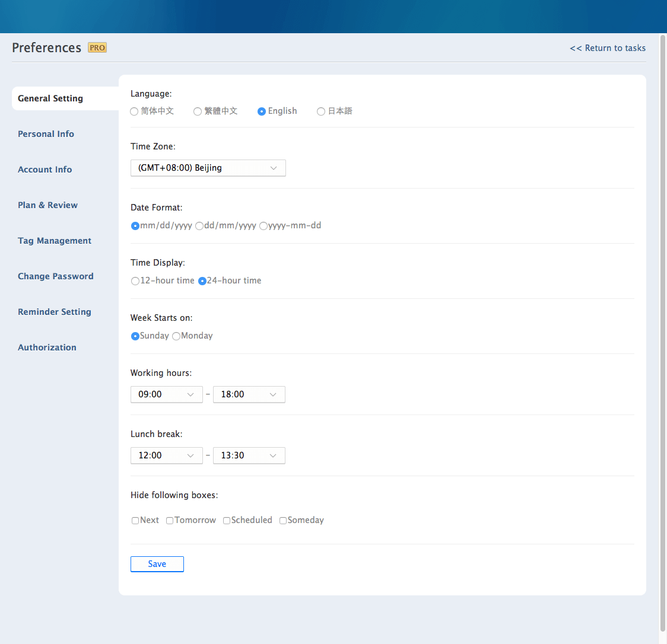Click the Save button
667x644 pixels.
[x=157, y=564]
